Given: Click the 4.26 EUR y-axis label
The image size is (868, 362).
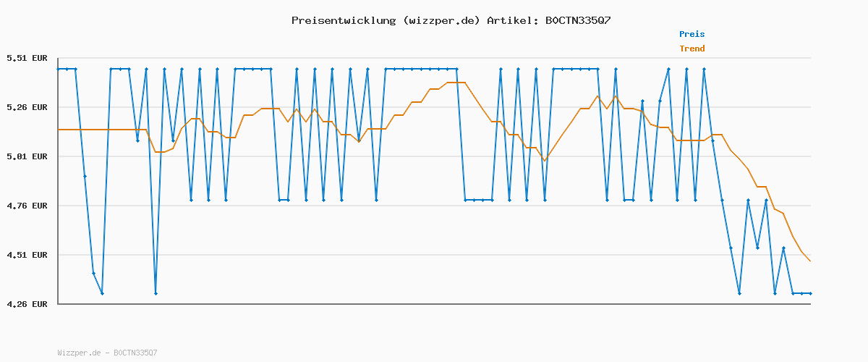Looking at the screenshot, I should pyautogui.click(x=27, y=304).
